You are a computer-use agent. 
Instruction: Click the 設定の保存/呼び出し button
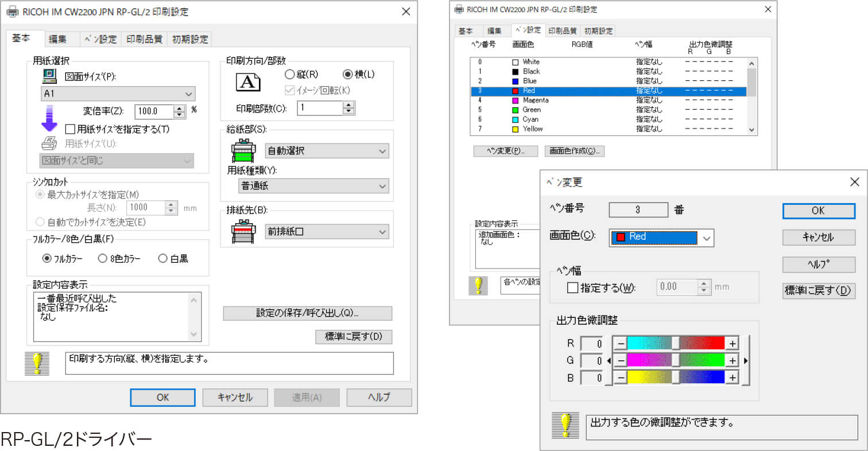tap(307, 313)
